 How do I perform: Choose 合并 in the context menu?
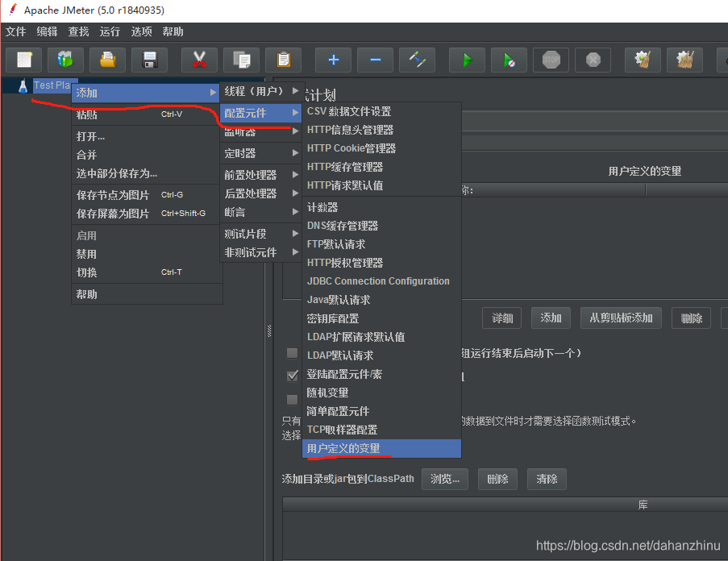(x=145, y=155)
